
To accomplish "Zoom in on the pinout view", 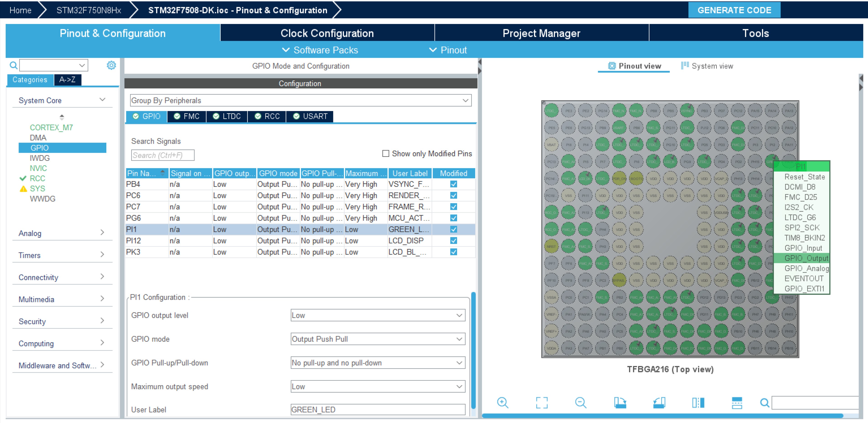I will coord(503,403).
